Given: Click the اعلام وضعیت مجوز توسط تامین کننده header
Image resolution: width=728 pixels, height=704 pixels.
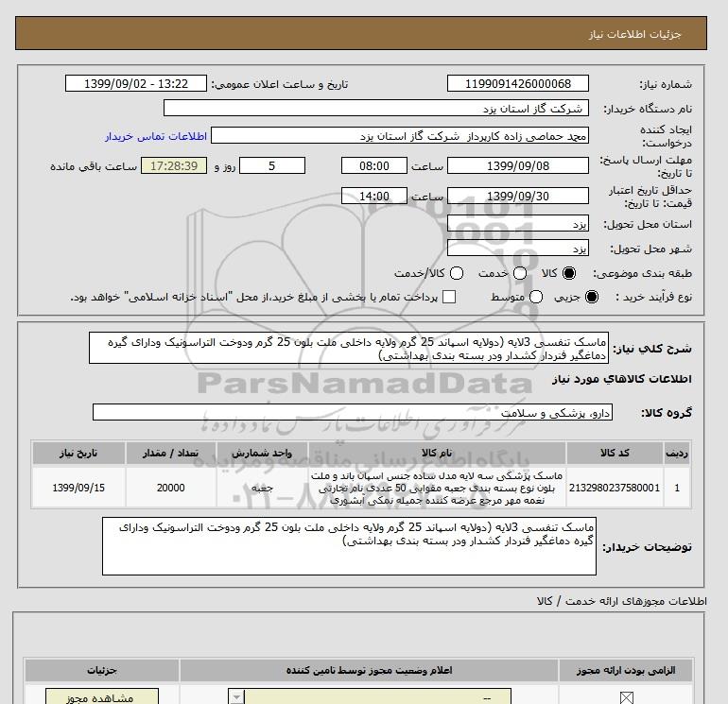Looking at the screenshot, I should pyautogui.click(x=369, y=670).
